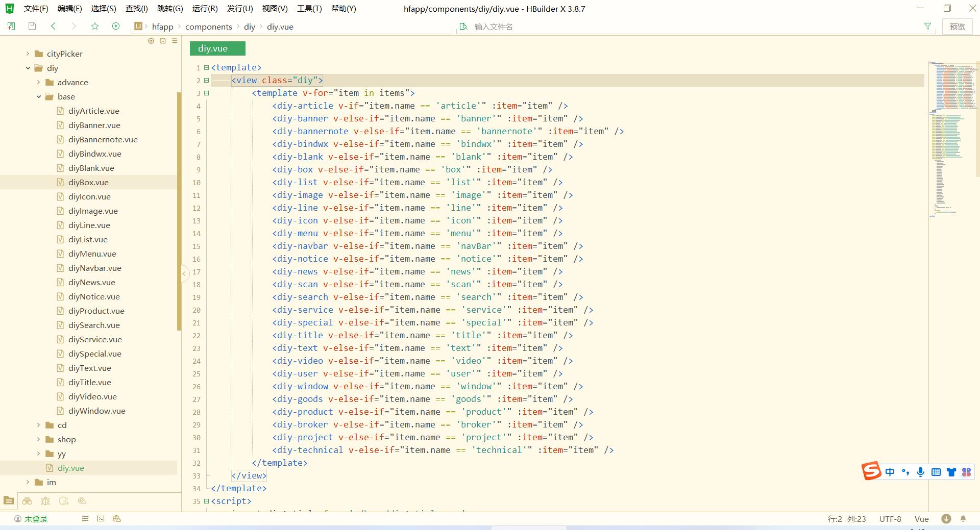Collapse the diy folder
Viewport: 980px width, 530px height.
point(28,68)
